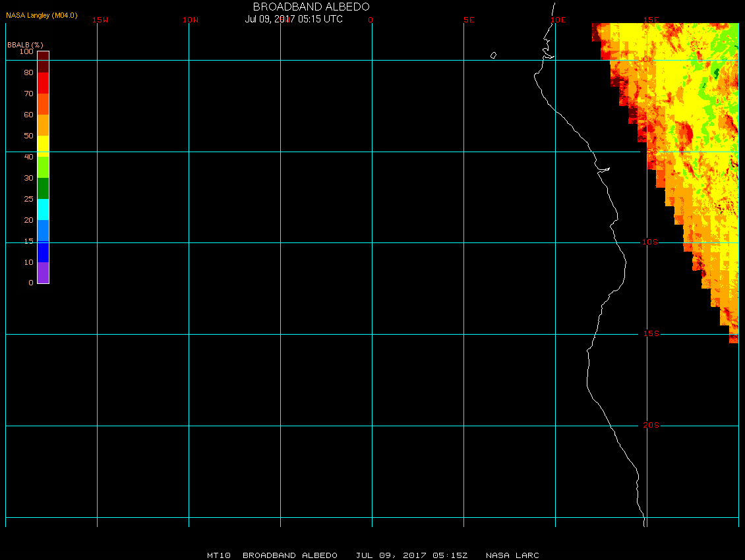
Task: Click the legend value 70
Action: [29, 94]
